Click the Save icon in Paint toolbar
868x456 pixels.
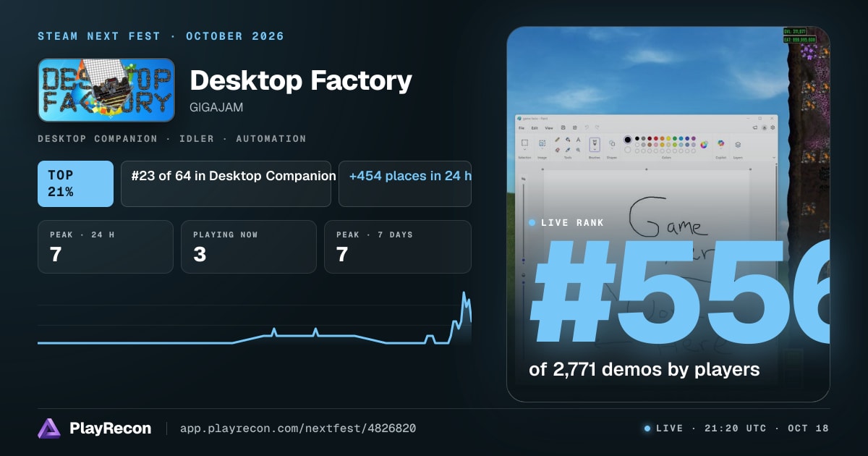[563, 127]
